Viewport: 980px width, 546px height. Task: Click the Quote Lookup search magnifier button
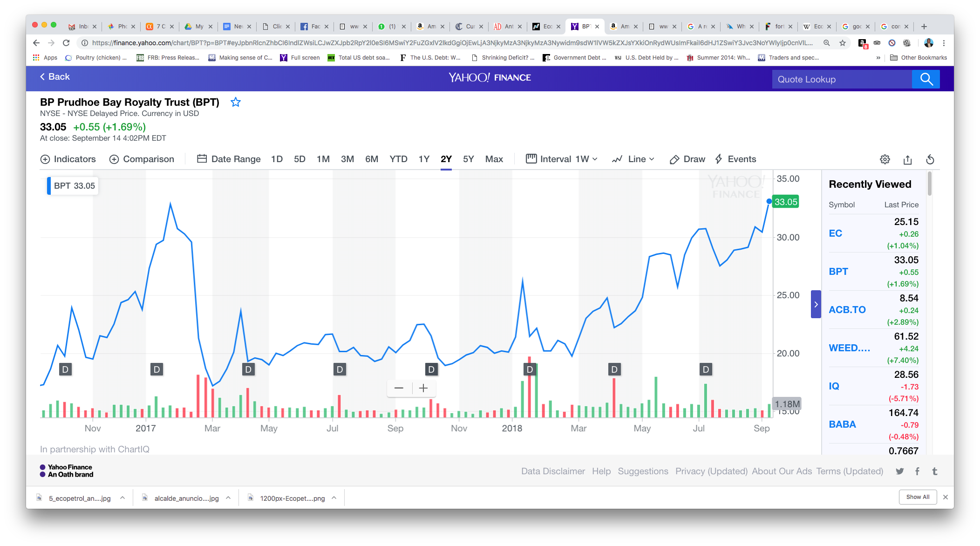pyautogui.click(x=926, y=79)
